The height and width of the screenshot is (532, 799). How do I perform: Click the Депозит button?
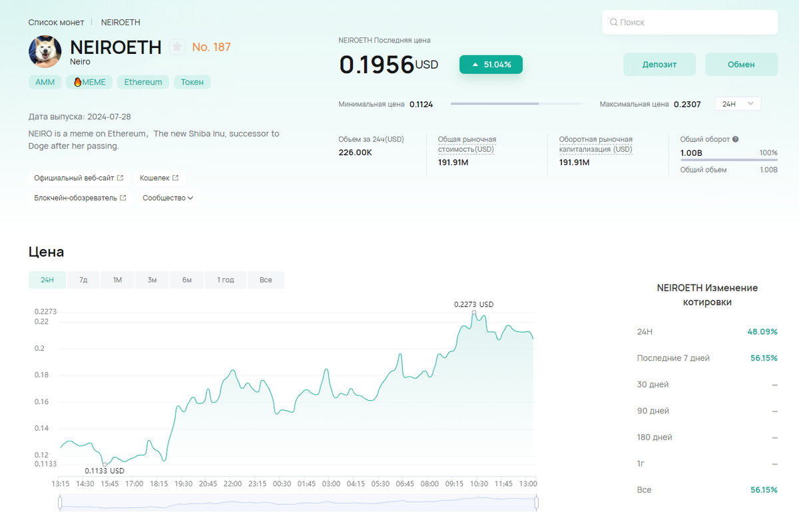(659, 65)
